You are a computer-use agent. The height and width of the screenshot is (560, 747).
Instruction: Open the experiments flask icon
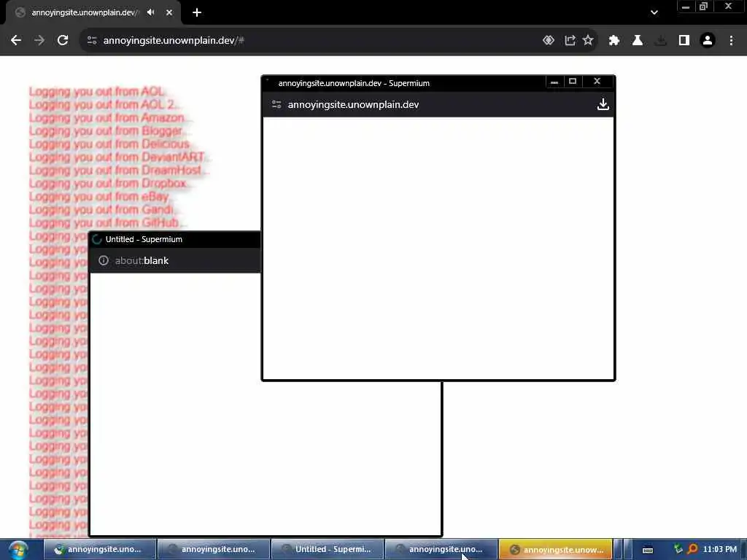(x=638, y=41)
